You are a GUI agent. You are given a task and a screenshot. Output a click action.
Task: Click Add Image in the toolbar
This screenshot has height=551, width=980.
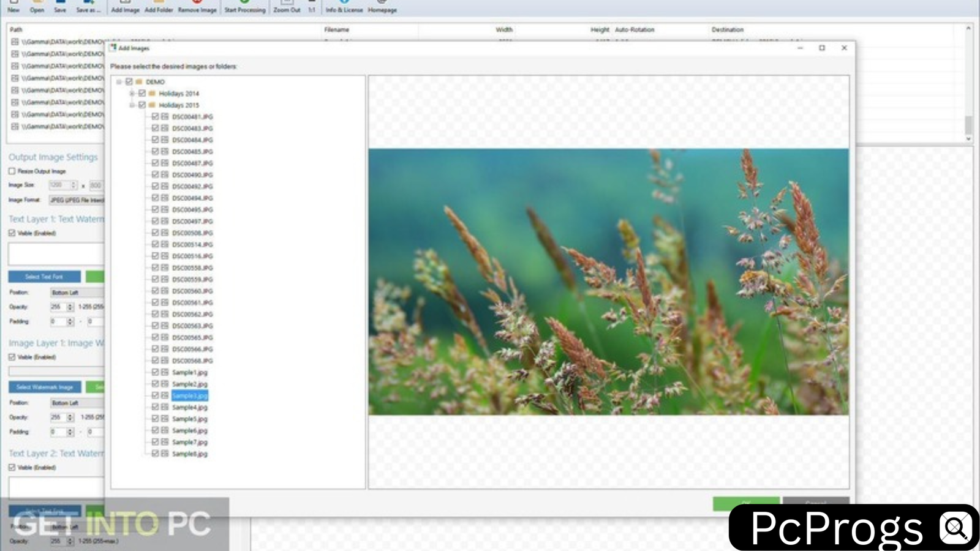click(126, 7)
